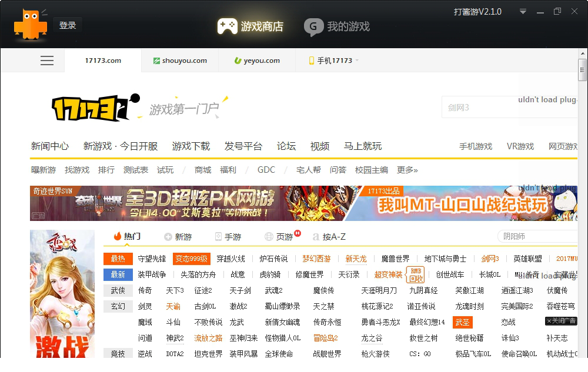588x372 pixels.
Task: Click GDC sub-navigation link
Action: click(x=266, y=170)
